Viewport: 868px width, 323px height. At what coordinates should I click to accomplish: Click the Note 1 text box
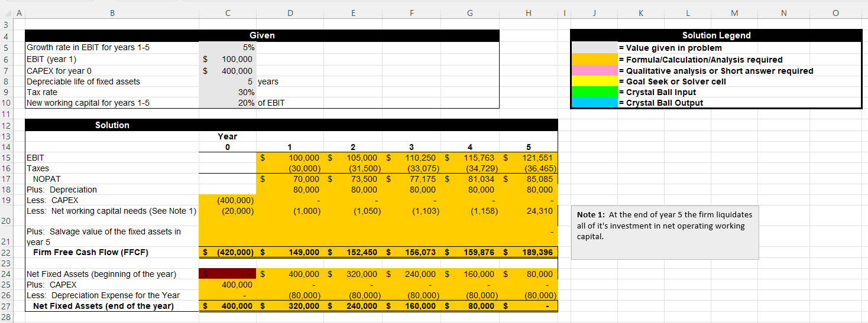click(665, 232)
